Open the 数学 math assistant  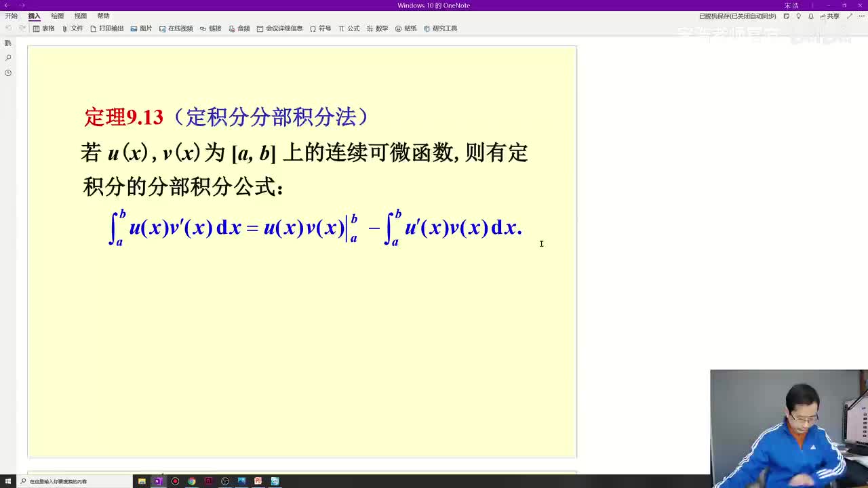point(378,28)
